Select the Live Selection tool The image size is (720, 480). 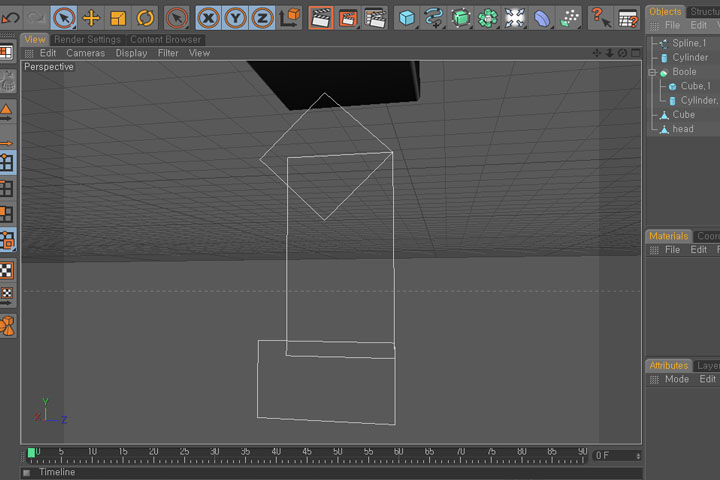point(64,18)
